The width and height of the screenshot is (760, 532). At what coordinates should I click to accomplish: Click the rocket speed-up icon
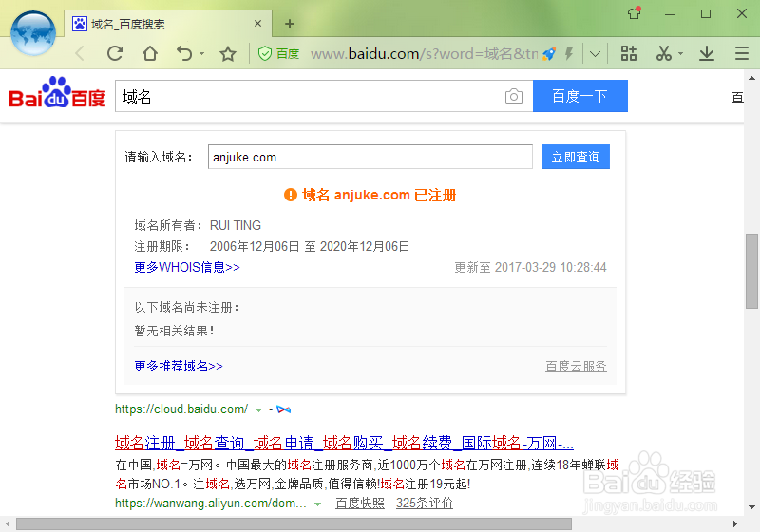(549, 54)
